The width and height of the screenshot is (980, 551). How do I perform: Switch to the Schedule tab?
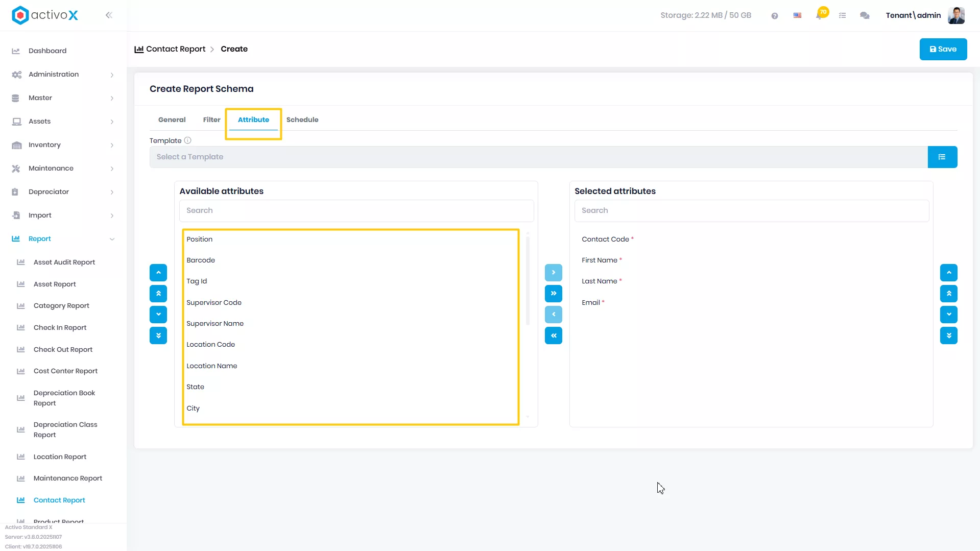pyautogui.click(x=302, y=119)
